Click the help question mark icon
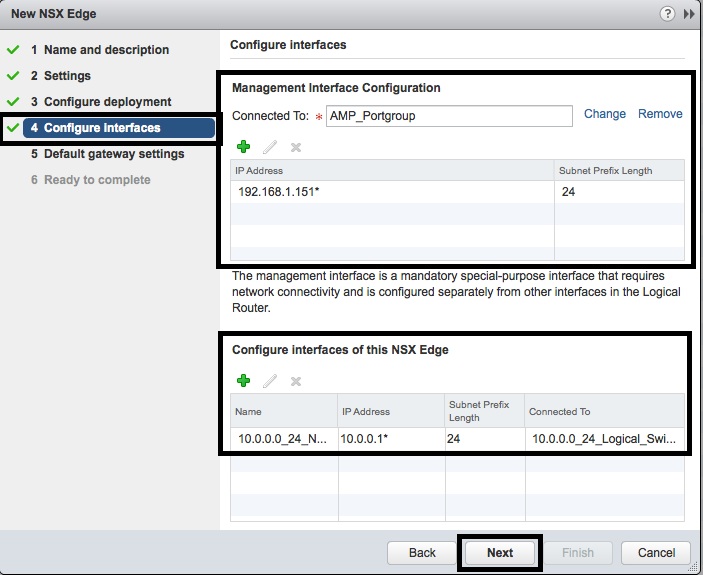This screenshot has height=575, width=703. click(x=668, y=15)
